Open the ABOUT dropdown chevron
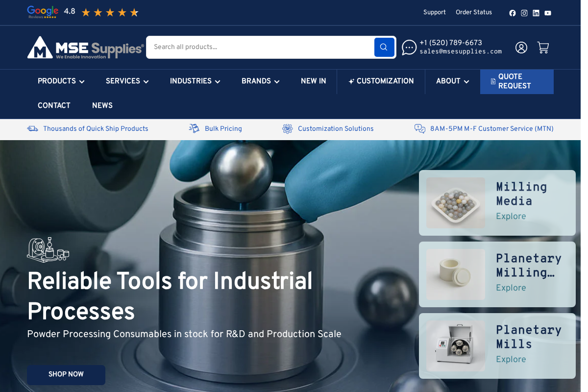The image size is (588, 392). pyautogui.click(x=466, y=81)
